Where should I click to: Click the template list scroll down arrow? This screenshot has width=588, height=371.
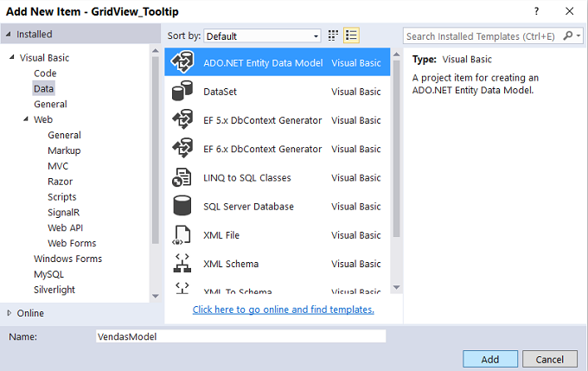point(396,287)
